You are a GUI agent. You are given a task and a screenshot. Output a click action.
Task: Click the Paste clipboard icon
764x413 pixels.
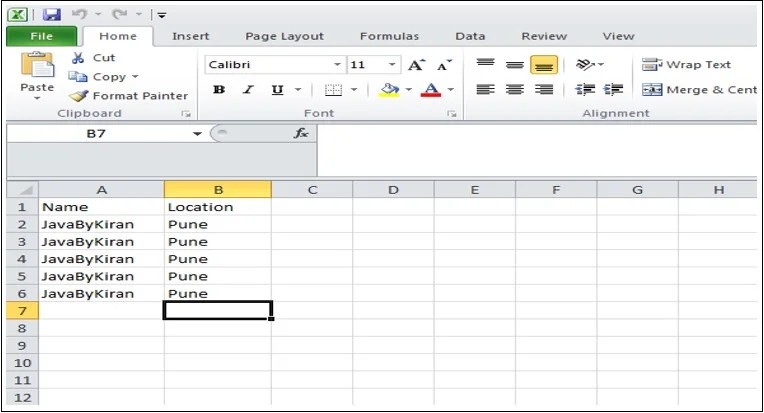[37, 65]
